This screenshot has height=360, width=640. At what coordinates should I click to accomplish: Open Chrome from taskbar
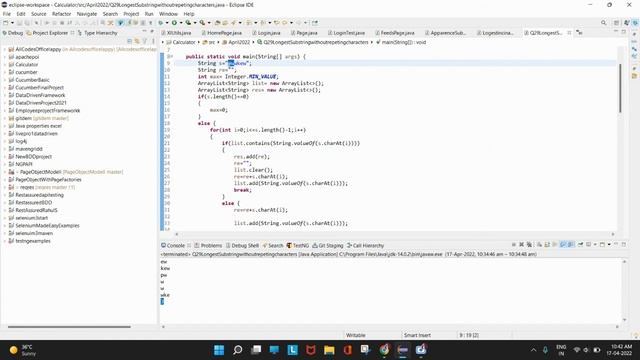[x=384, y=350]
